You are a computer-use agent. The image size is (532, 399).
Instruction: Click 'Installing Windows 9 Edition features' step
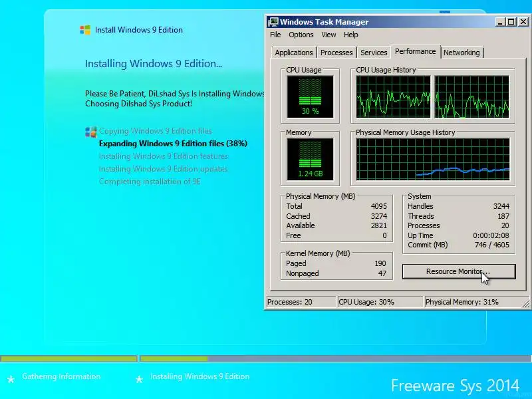click(163, 156)
